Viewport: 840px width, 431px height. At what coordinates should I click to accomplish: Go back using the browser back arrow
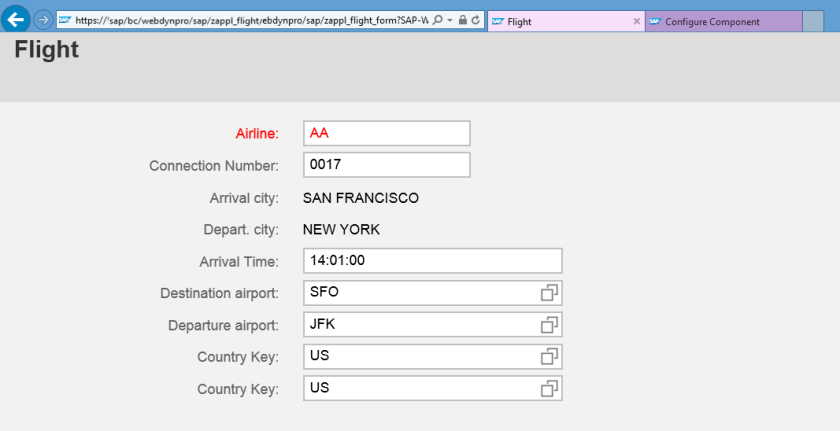(x=16, y=19)
